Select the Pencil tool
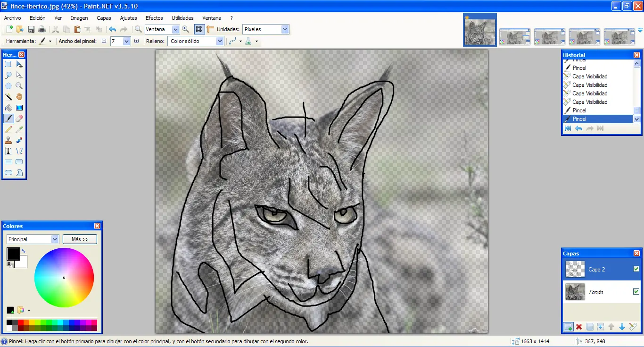 point(8,129)
